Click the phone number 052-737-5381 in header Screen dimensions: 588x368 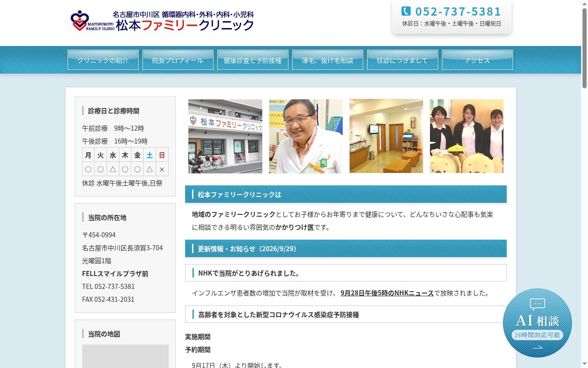(458, 11)
